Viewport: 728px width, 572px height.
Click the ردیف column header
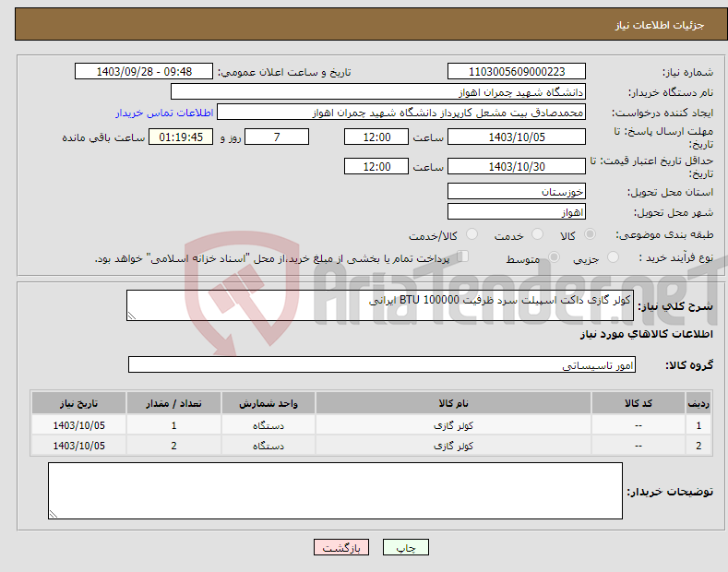[698, 403]
